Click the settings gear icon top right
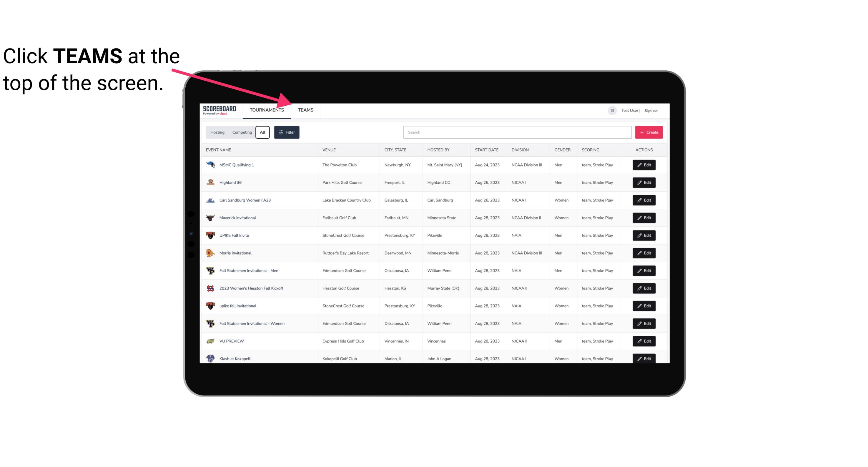Image resolution: width=868 pixels, height=467 pixels. (x=611, y=110)
